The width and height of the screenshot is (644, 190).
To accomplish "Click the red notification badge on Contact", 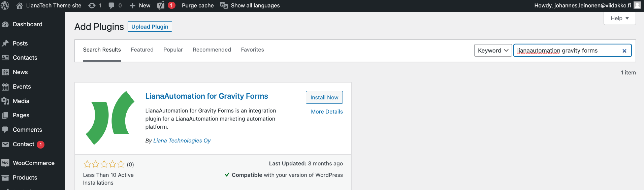I will pos(40,145).
